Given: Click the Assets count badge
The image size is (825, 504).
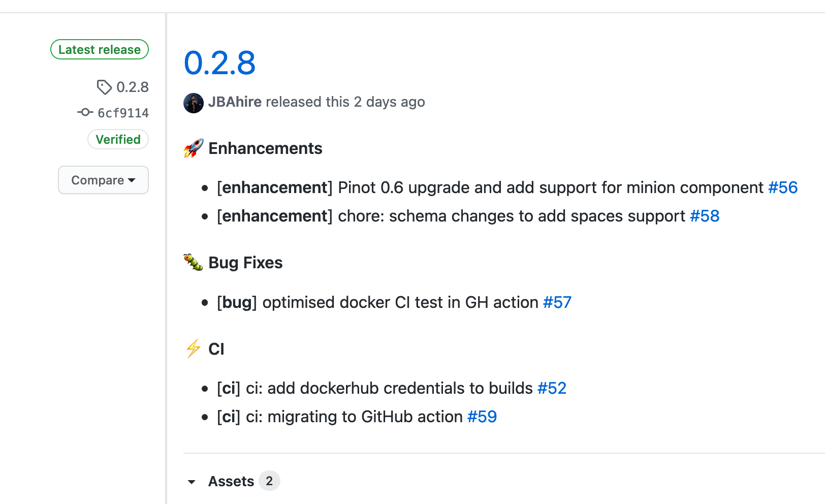Looking at the screenshot, I should tap(269, 481).
